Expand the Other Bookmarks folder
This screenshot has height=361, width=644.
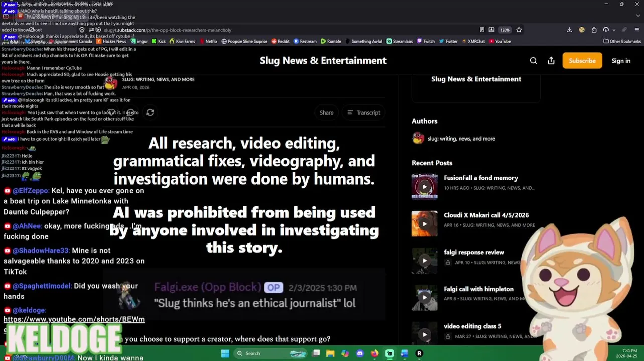(622, 42)
